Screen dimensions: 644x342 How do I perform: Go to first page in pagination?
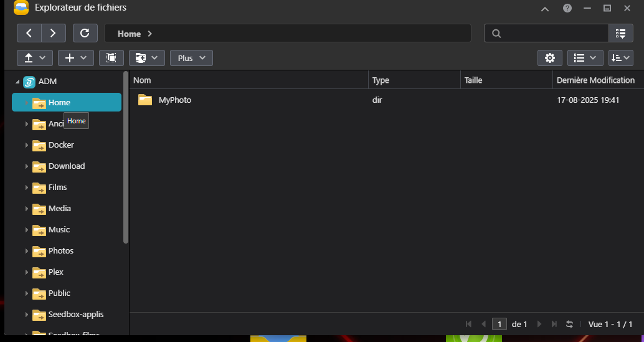(468, 324)
